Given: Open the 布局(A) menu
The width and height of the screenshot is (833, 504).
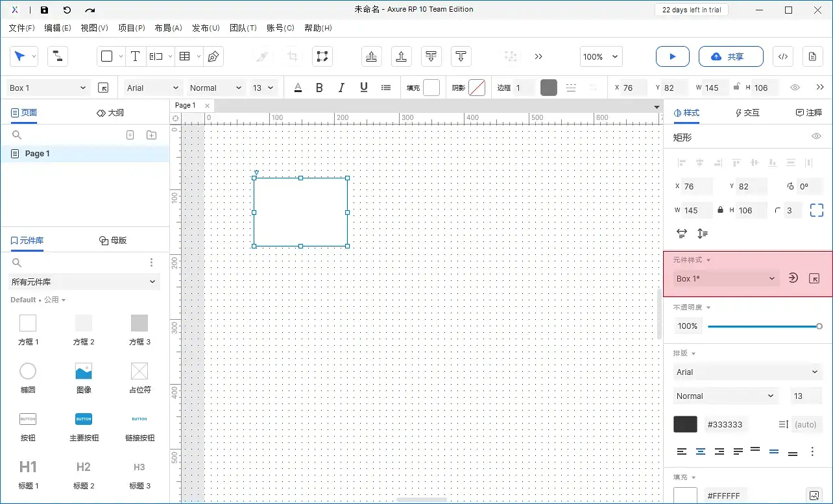Looking at the screenshot, I should [x=168, y=28].
